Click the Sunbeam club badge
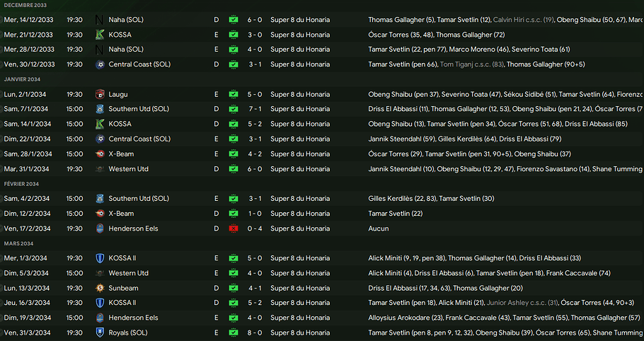 pyautogui.click(x=100, y=288)
